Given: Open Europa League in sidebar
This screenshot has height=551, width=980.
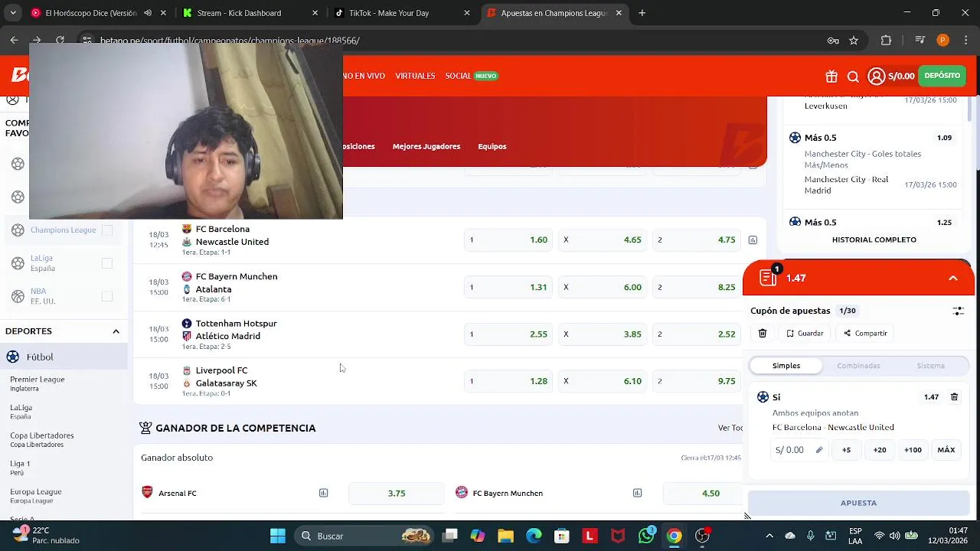Looking at the screenshot, I should tap(36, 496).
